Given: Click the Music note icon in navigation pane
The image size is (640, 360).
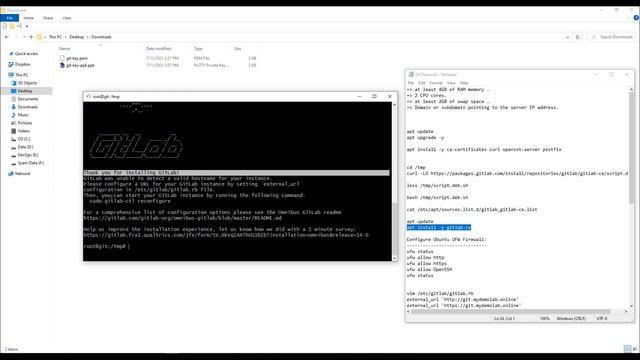Looking at the screenshot, I should click(x=13, y=115).
